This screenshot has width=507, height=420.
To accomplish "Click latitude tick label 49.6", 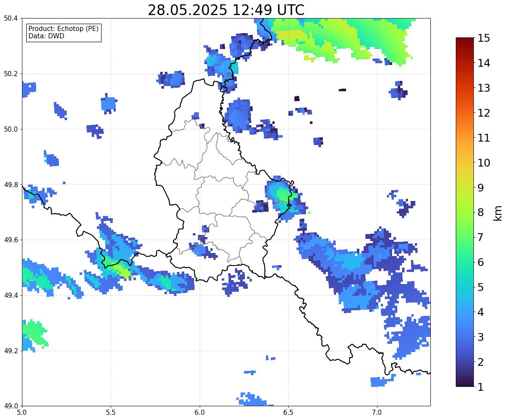I will pyautogui.click(x=11, y=240).
